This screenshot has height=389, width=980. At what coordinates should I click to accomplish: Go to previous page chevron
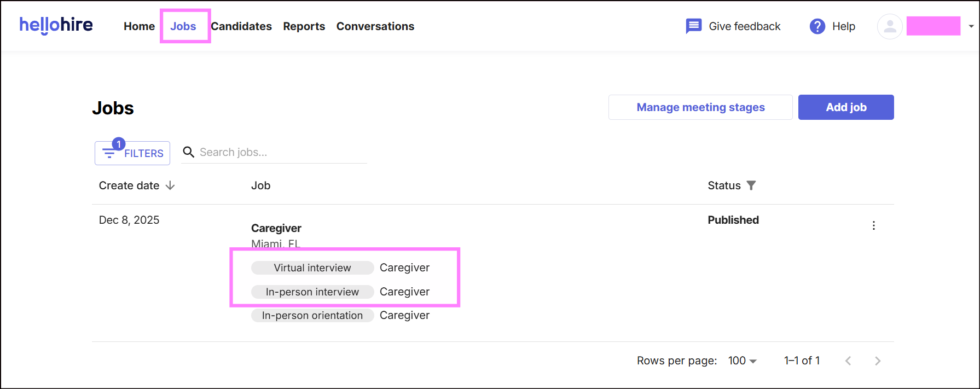(x=848, y=361)
